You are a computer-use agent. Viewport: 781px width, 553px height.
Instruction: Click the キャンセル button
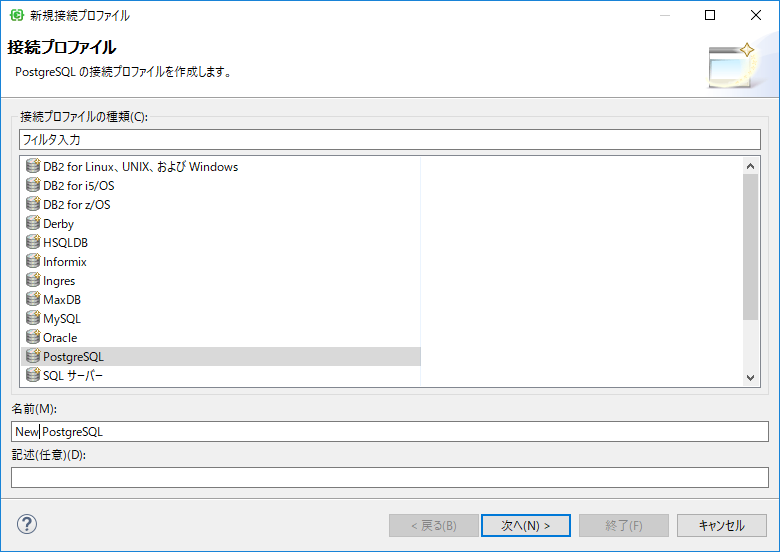[721, 526]
